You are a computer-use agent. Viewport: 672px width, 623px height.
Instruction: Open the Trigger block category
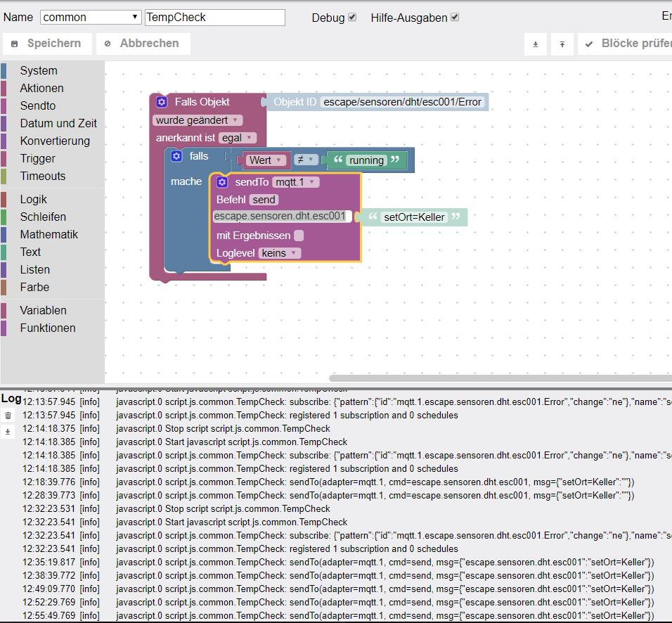pos(38,159)
